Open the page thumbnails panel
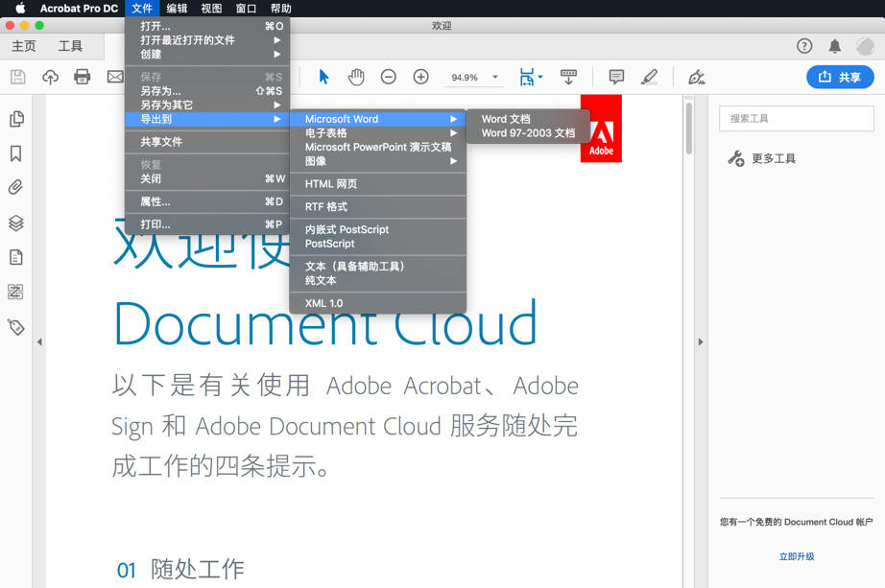The height and width of the screenshot is (588, 885). pyautogui.click(x=14, y=119)
